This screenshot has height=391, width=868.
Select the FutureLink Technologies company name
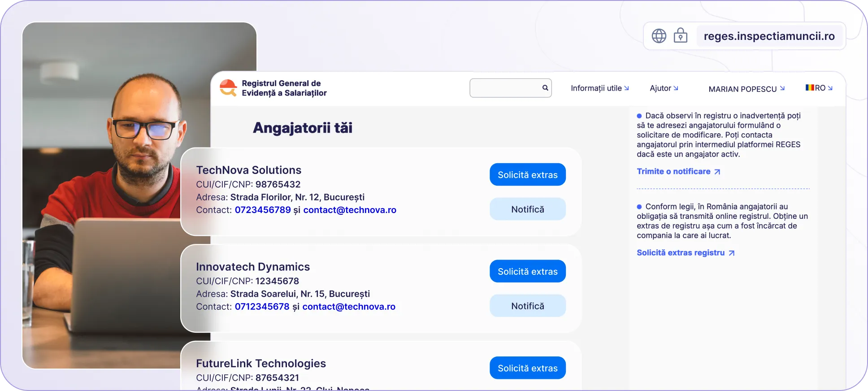coord(261,363)
